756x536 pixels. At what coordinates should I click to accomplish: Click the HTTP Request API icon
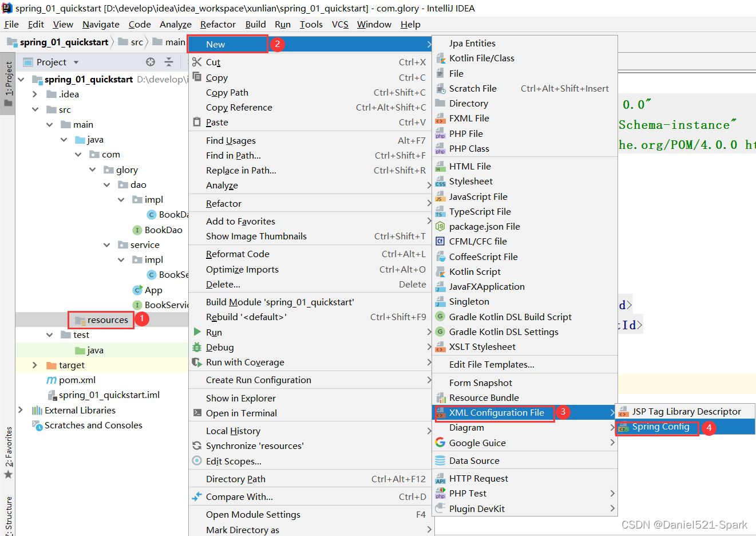pos(440,479)
